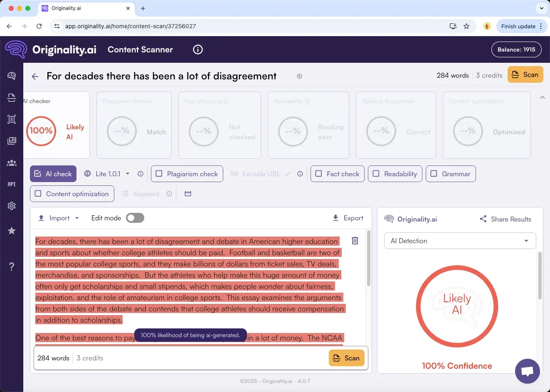Click the Balance: 1915 button
Screen dimensions: 550x392
(x=516, y=49)
